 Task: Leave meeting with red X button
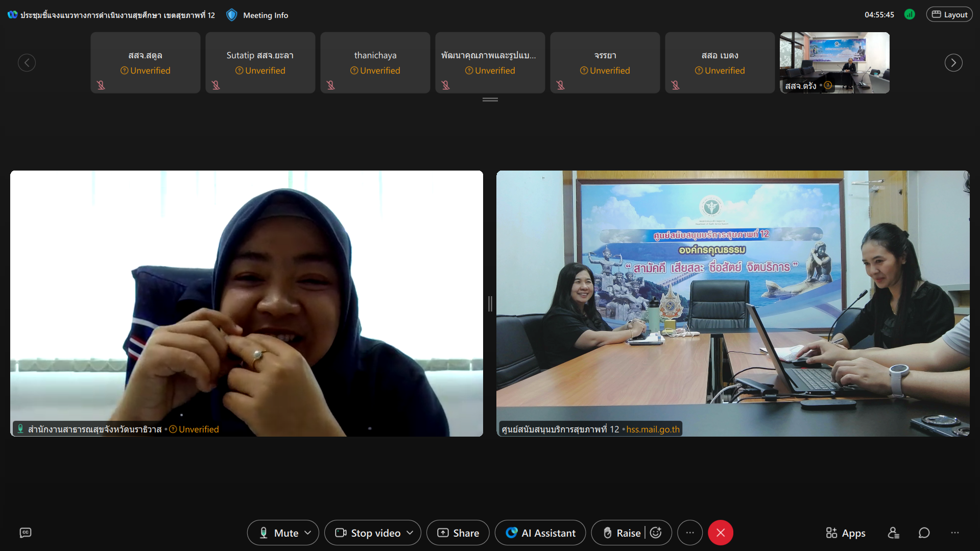point(721,533)
